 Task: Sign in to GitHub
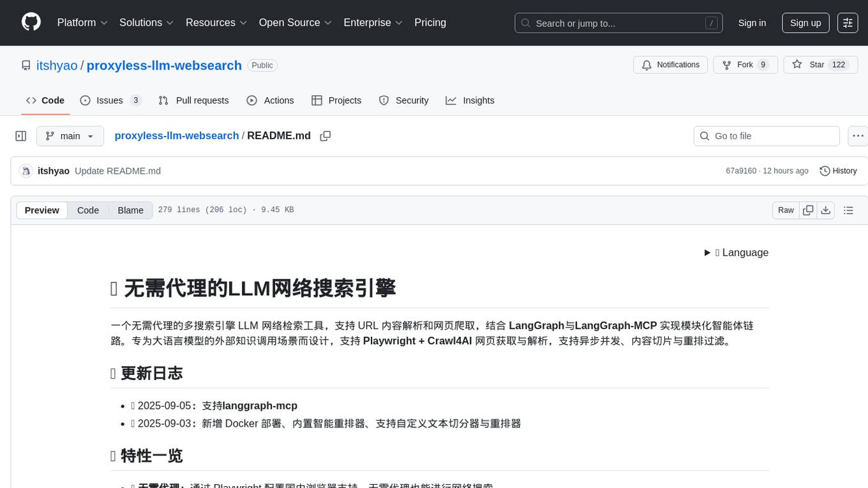tap(752, 23)
